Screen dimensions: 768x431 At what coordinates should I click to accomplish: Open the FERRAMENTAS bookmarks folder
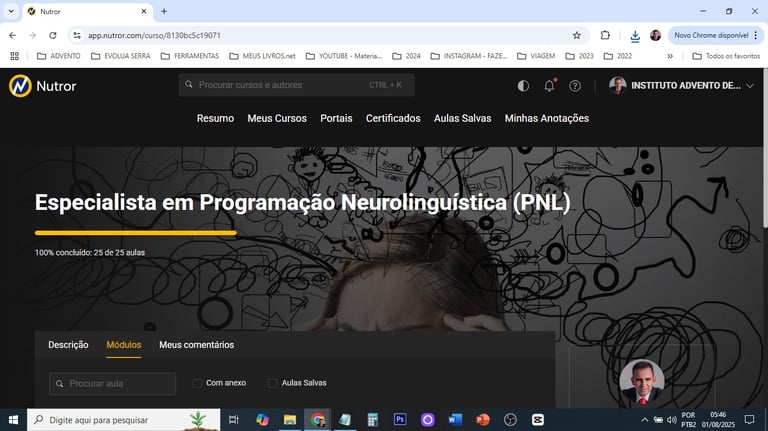click(x=190, y=56)
